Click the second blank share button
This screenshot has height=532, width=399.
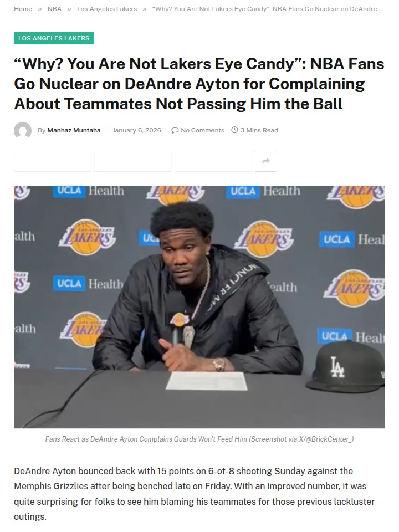(x=133, y=161)
